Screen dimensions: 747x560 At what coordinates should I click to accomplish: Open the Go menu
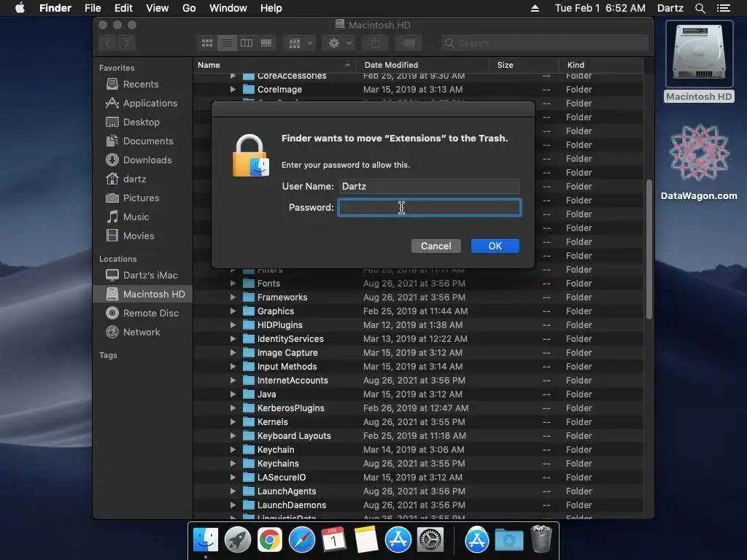(x=189, y=8)
